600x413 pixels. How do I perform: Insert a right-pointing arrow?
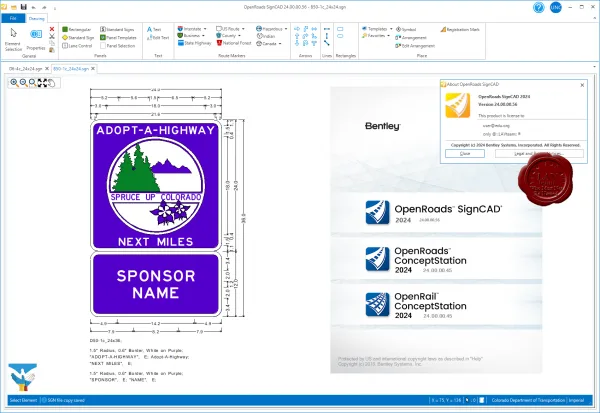[297, 29]
